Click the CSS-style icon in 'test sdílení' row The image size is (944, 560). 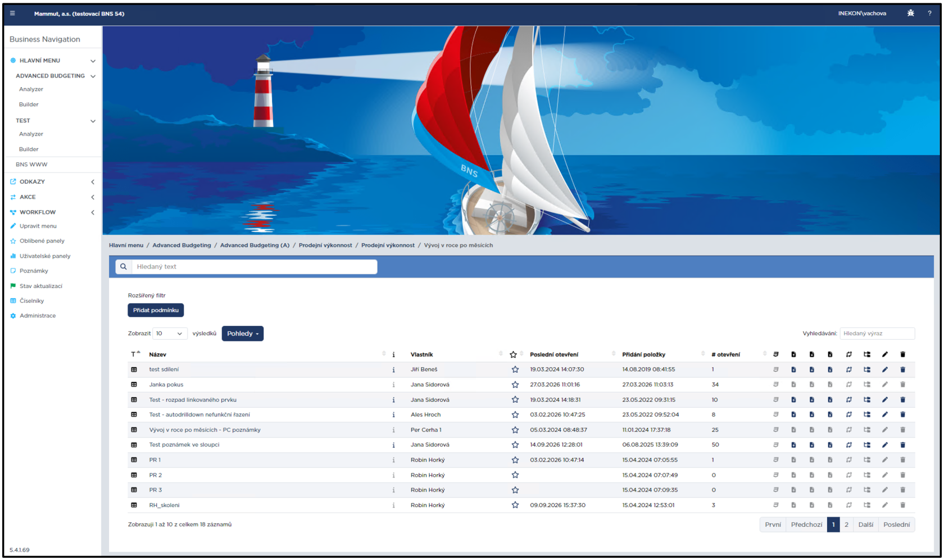click(775, 370)
